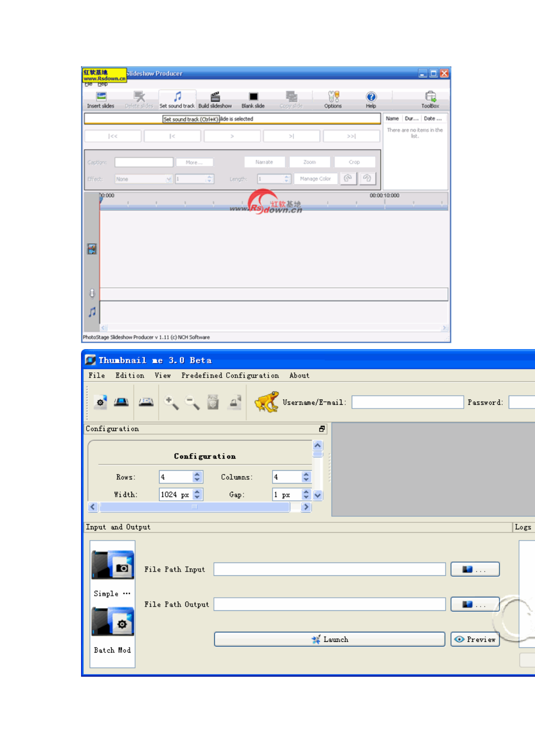Decrease the Rows value

(x=197, y=480)
